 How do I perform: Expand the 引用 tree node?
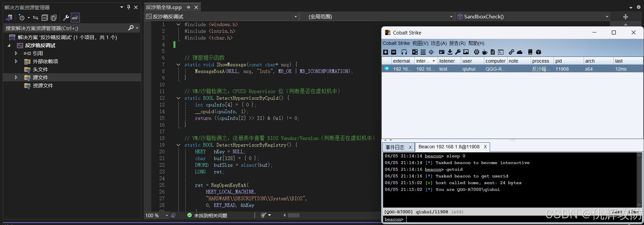click(x=16, y=53)
